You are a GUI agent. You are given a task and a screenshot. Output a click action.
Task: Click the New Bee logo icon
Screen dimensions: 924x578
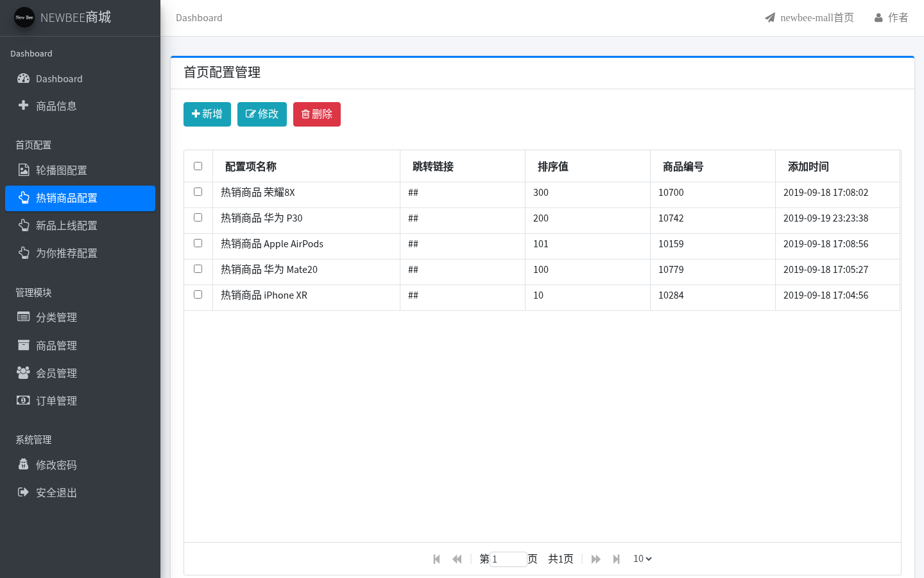24,17
